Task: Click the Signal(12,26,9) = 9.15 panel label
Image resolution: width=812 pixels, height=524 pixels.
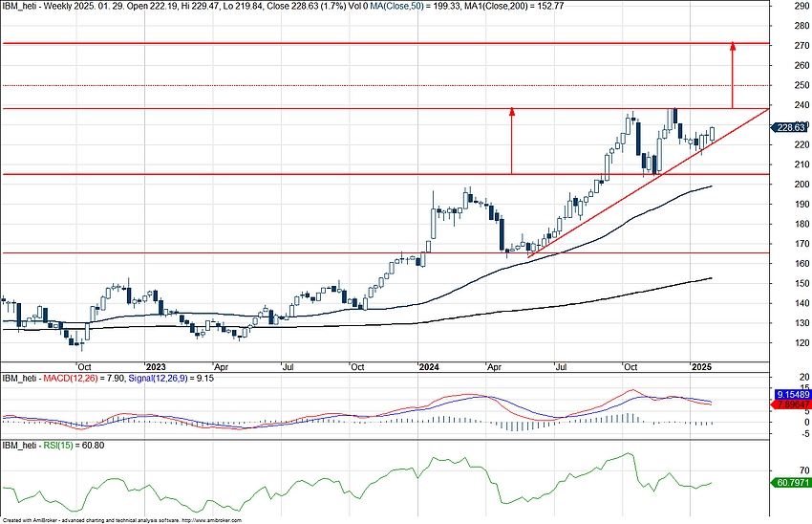Action: (x=171, y=379)
